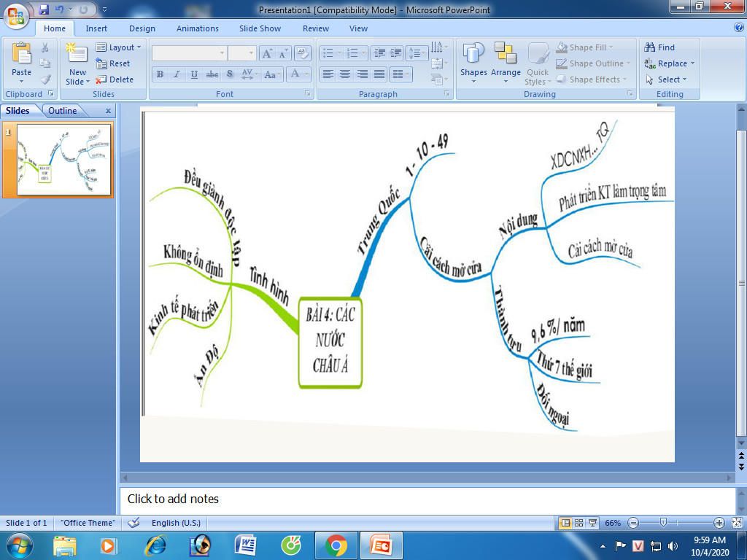The image size is (747, 560).
Task: Toggle Normal view in status bar
Action: click(565, 523)
